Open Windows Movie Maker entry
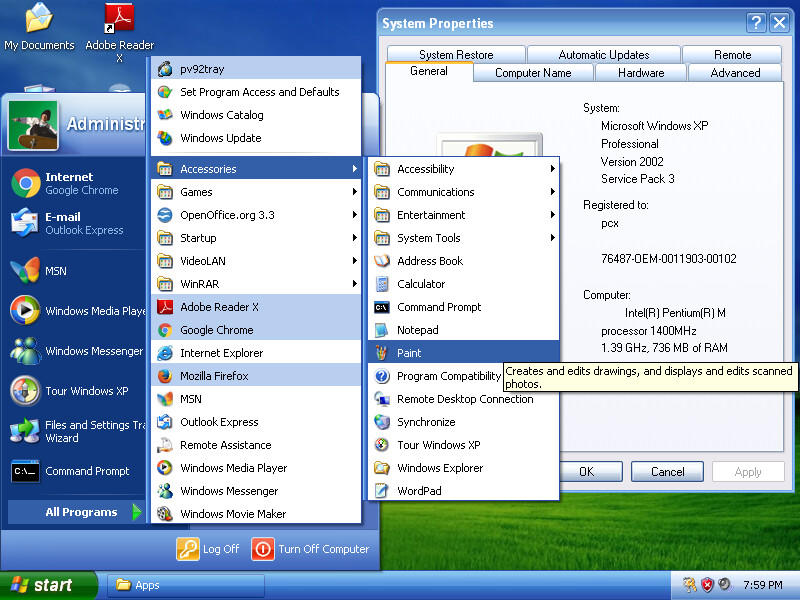 256,513
